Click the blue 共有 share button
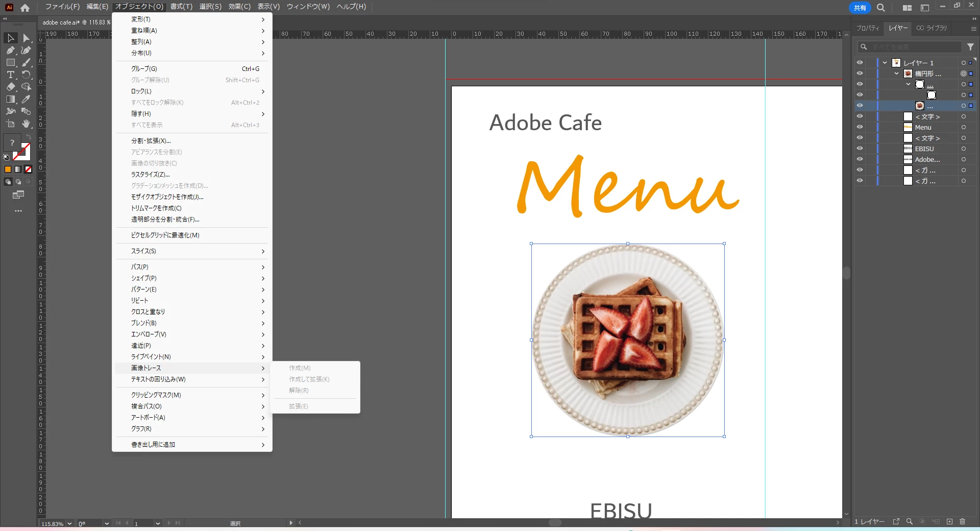This screenshot has height=531, width=980. (x=860, y=8)
